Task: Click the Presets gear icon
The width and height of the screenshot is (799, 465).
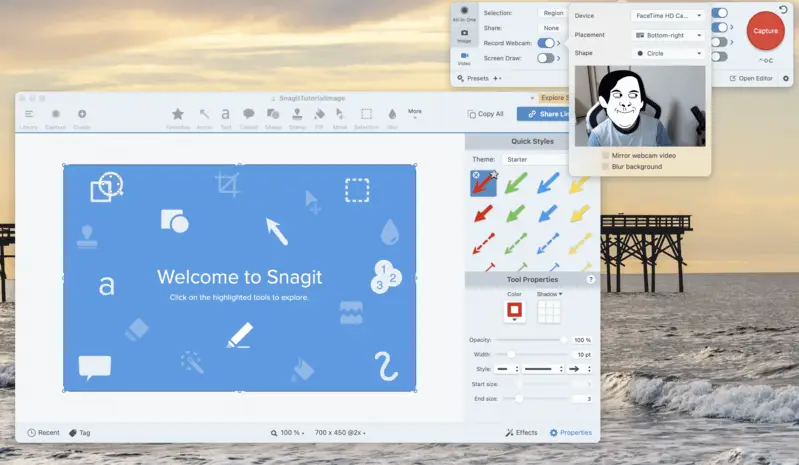Action: click(x=460, y=78)
